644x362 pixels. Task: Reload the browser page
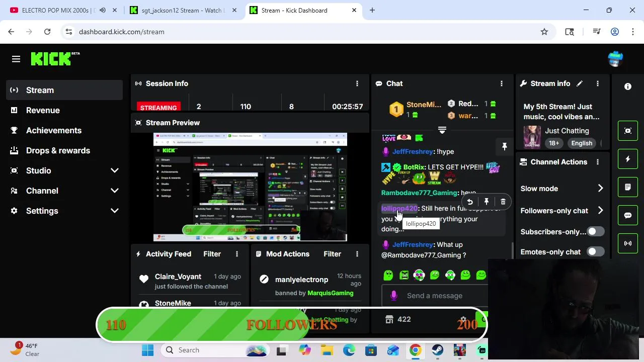[x=47, y=32]
